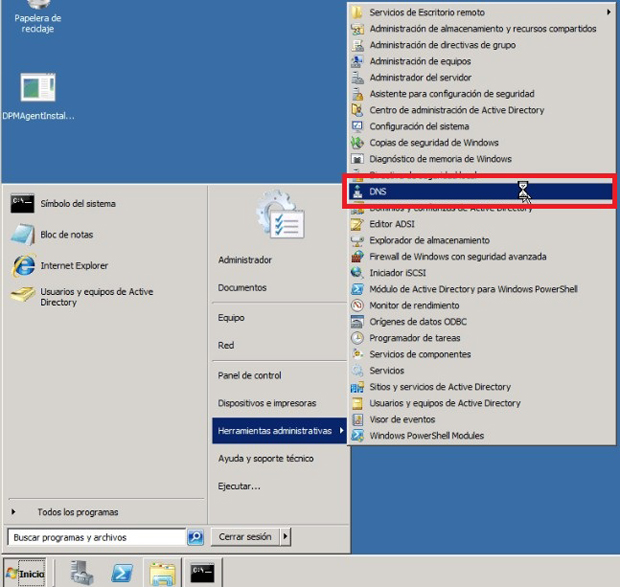
Task: Click Módulo de Active Directory para PowerShell icon
Action: (x=357, y=289)
